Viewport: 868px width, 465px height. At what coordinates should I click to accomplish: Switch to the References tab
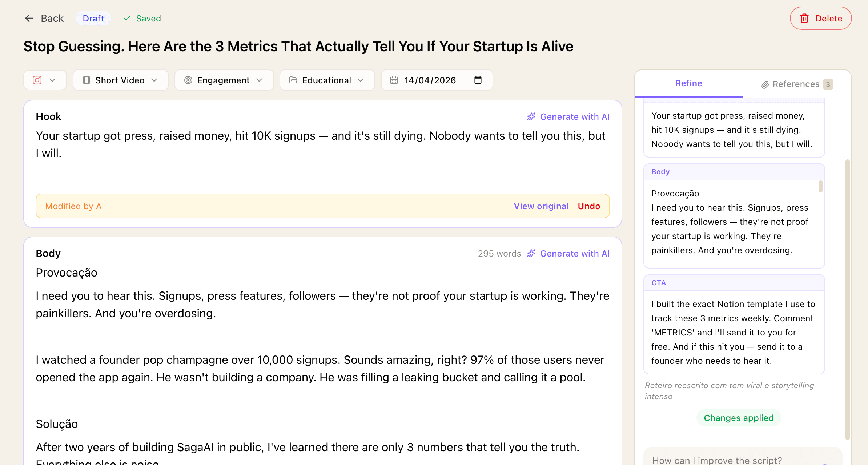pyautogui.click(x=797, y=84)
